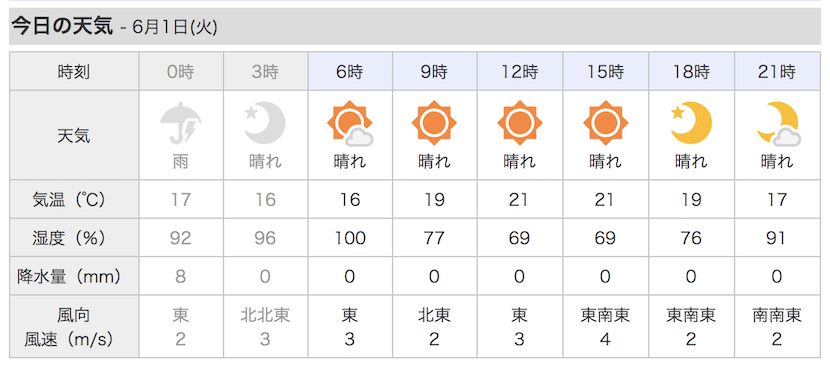Click the 100 humidity value at 6時
Image resolution: width=830 pixels, height=366 pixels.
coord(350,238)
